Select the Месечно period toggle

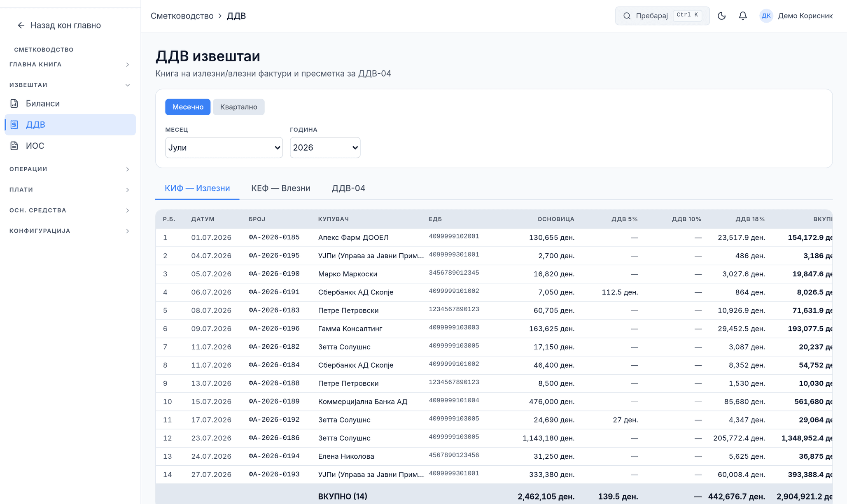188,107
